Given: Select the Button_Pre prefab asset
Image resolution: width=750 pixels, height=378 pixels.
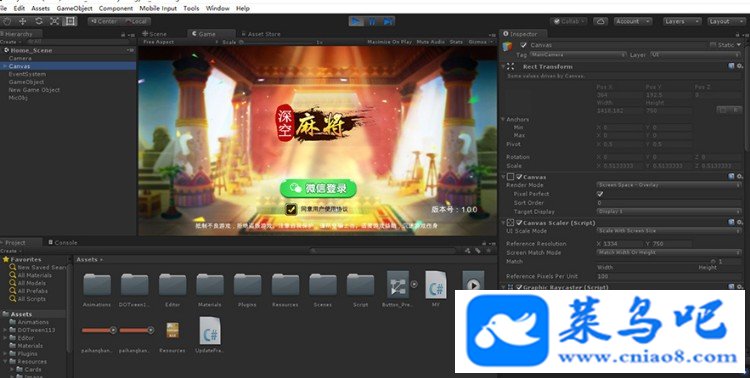Looking at the screenshot, I should [x=398, y=285].
